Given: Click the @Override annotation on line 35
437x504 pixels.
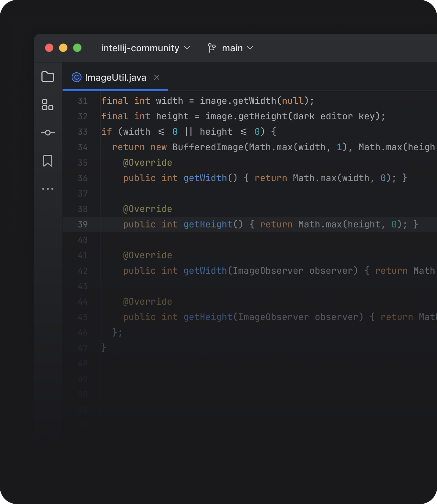Looking at the screenshot, I should pyautogui.click(x=148, y=163).
